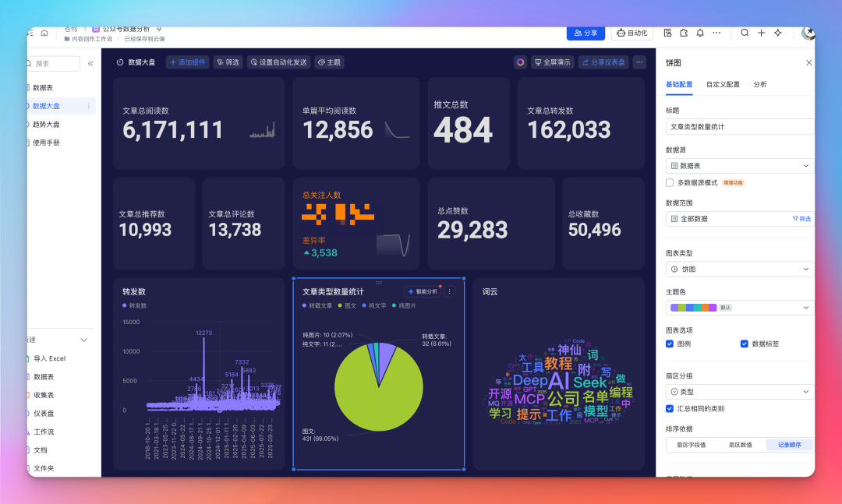Open the 图表类型 dropdown showing 饼图
This screenshot has width=842, height=504.
tap(740, 269)
